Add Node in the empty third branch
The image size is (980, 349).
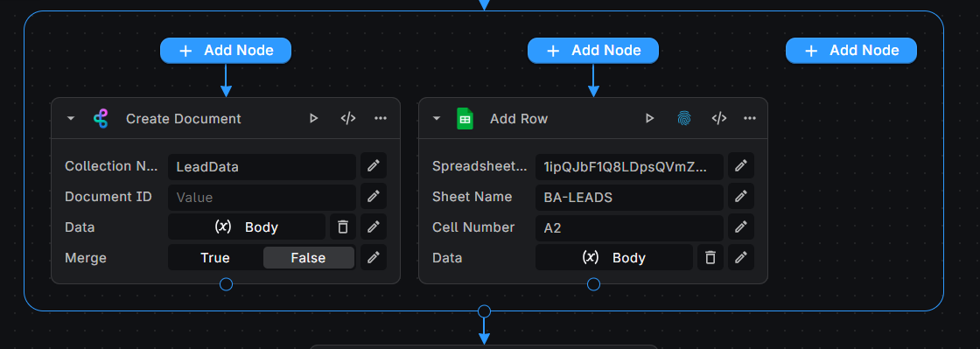[x=851, y=51]
